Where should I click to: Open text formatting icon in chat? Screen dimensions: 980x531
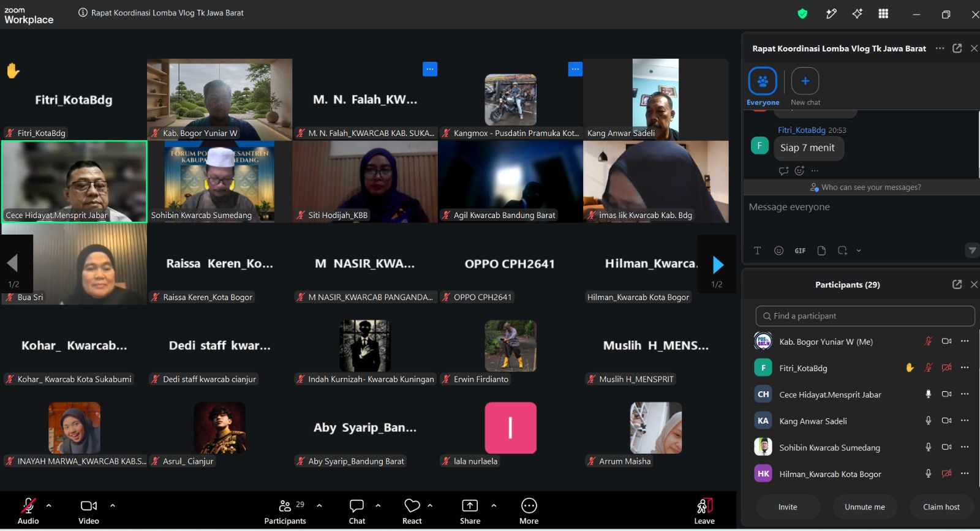(758, 250)
